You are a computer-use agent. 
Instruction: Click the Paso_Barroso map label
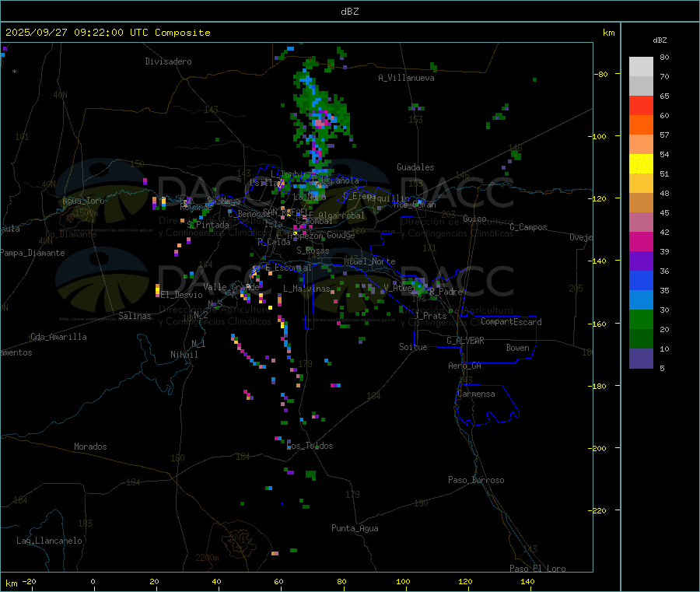tap(476, 480)
